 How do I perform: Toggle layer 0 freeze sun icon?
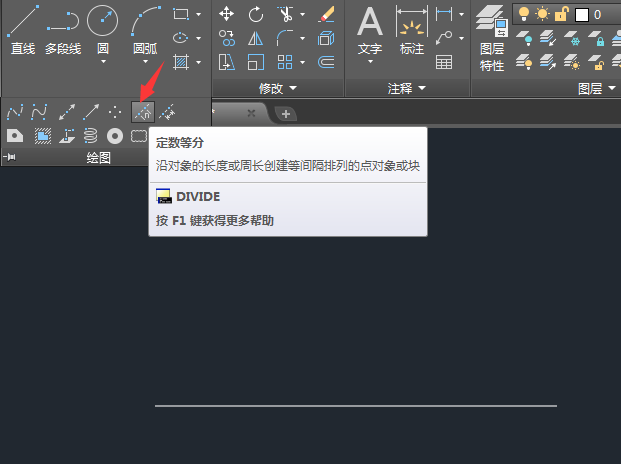[542, 15]
